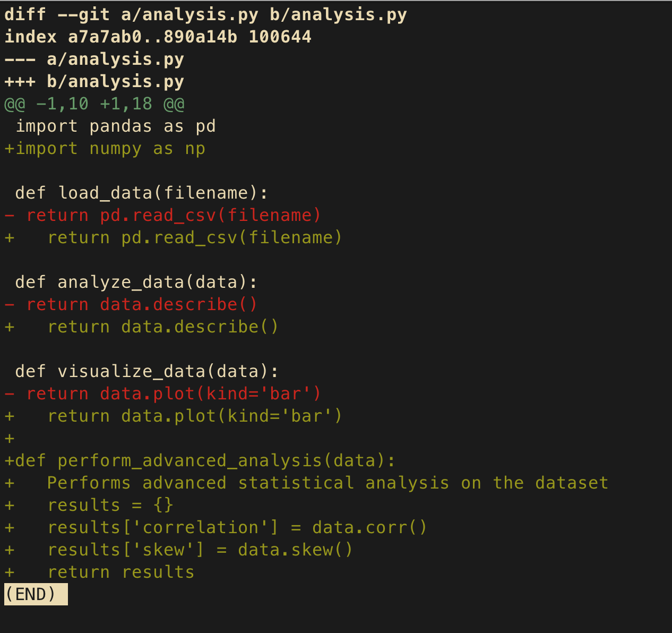Click the removed red read_csv return line

pyautogui.click(x=163, y=215)
